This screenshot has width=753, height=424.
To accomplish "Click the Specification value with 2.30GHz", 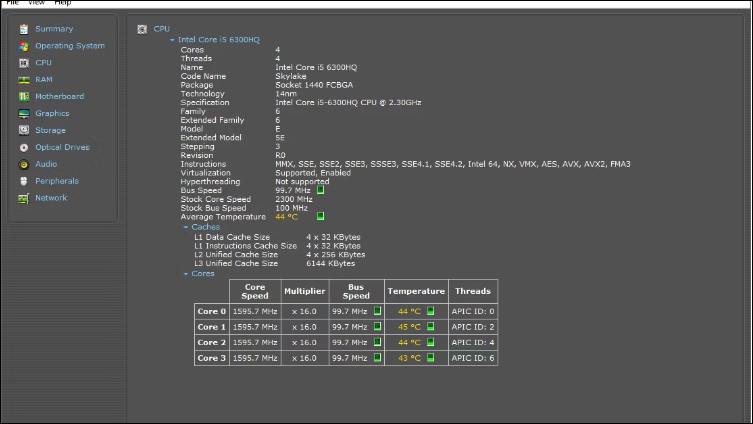I will tap(348, 102).
